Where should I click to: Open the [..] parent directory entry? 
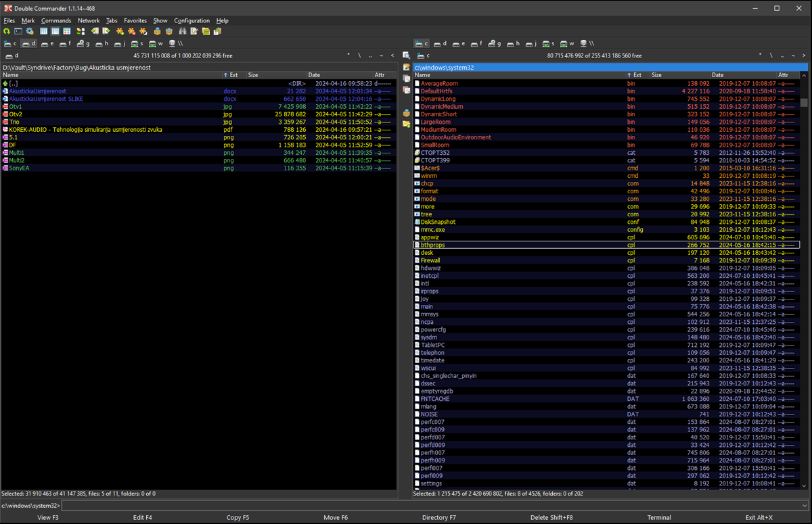tap(198, 83)
